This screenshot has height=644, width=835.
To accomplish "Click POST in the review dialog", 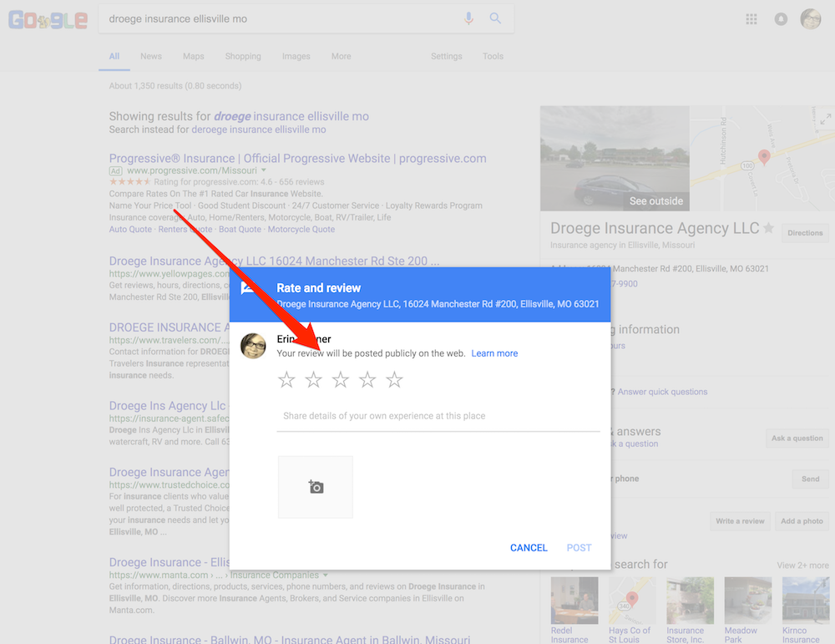I will pos(579,548).
